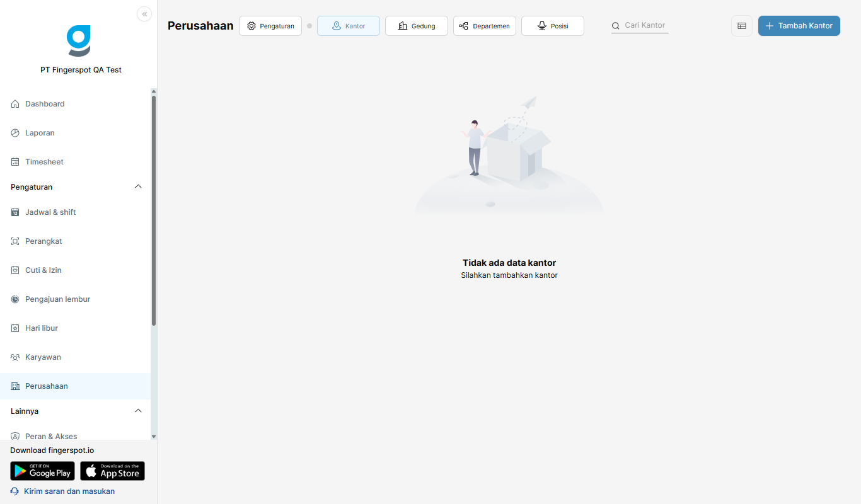Click the Jadwal & shift calendar icon
Screen dimensions: 861x504
point(15,212)
